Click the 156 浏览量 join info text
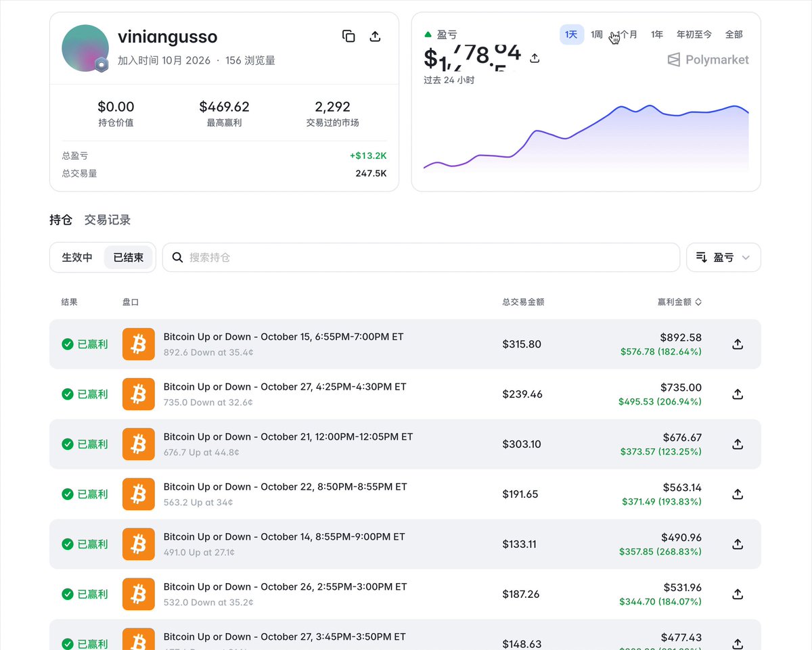This screenshot has width=812, height=650. 250,61
